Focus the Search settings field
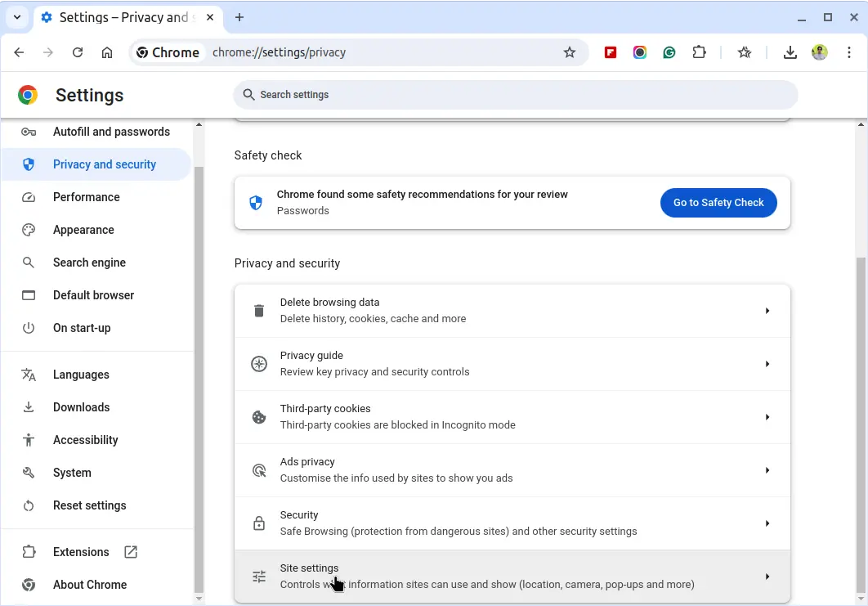The width and height of the screenshot is (868, 606). tap(516, 95)
